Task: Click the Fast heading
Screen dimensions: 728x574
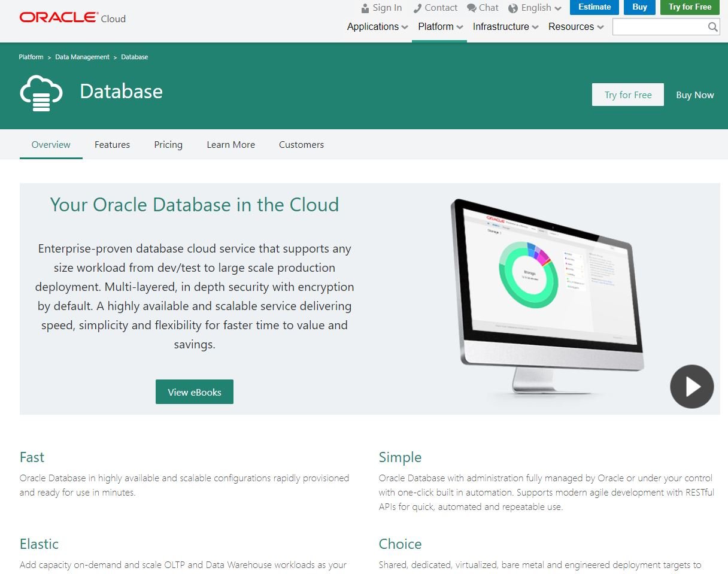Action: [x=32, y=457]
